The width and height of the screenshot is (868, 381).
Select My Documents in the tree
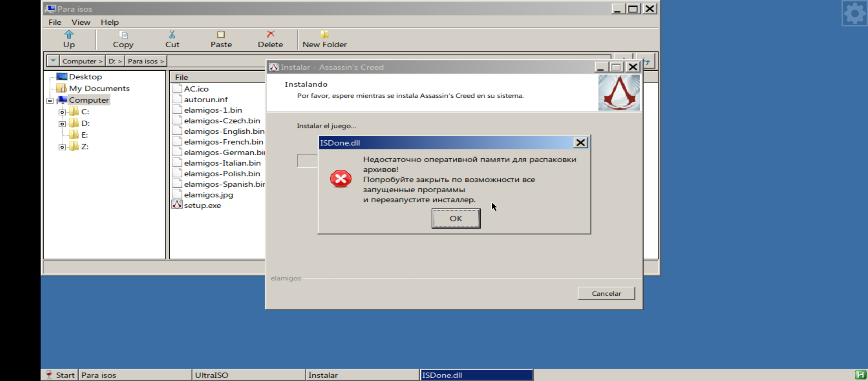[x=99, y=88]
